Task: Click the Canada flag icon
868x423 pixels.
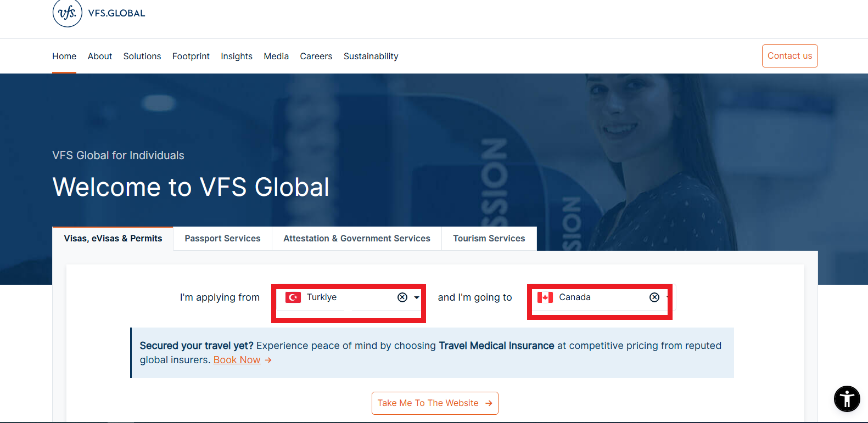Action: coord(545,297)
